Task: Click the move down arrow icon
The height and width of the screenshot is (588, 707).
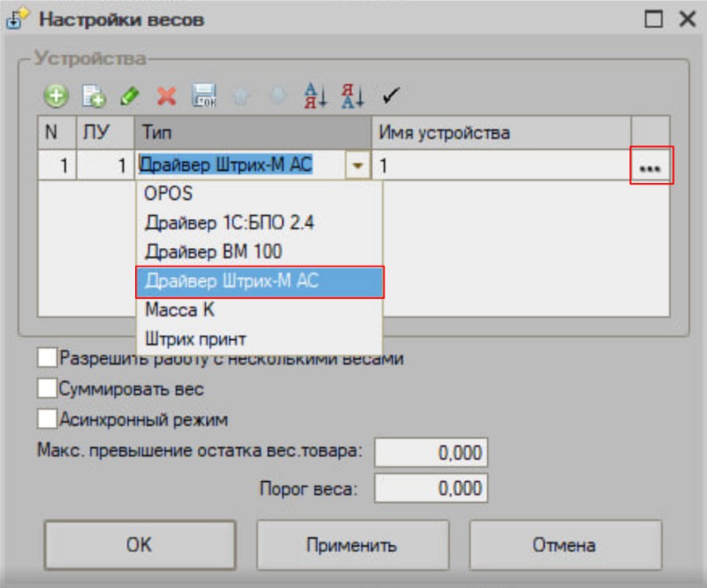Action: pos(278,96)
